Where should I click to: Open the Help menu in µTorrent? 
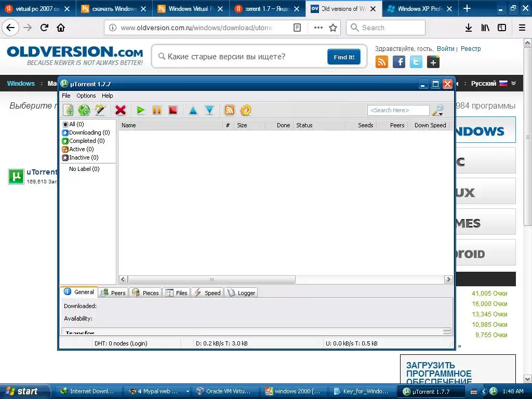(x=107, y=96)
